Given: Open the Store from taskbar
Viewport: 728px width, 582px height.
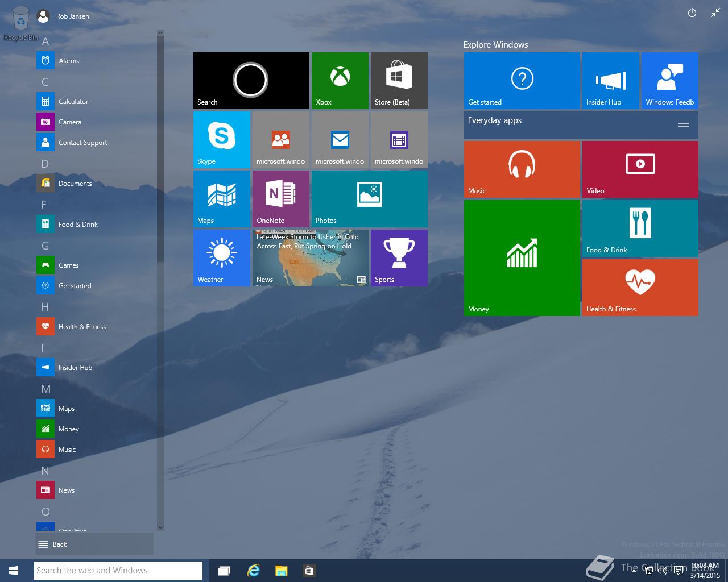Looking at the screenshot, I should [x=309, y=571].
